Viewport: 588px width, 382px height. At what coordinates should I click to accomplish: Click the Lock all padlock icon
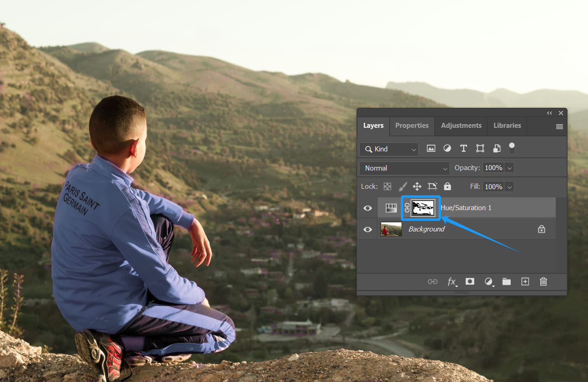(x=447, y=186)
